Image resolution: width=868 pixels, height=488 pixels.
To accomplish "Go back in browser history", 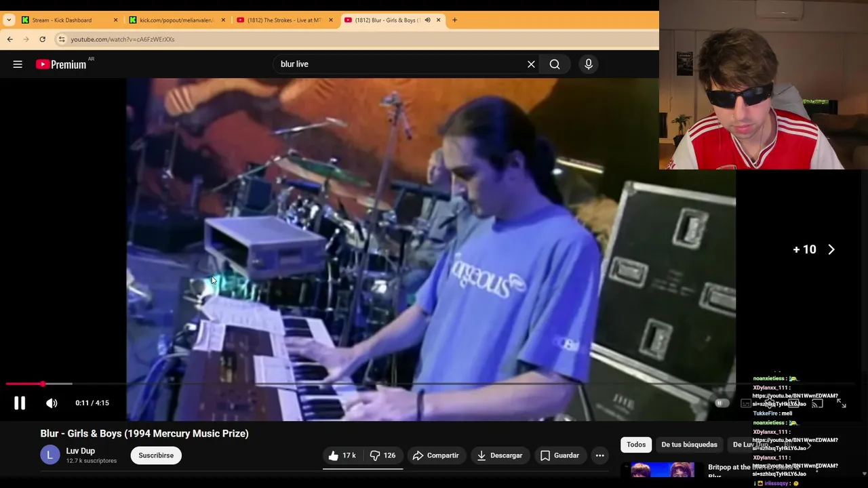I will pyautogui.click(x=9, y=39).
